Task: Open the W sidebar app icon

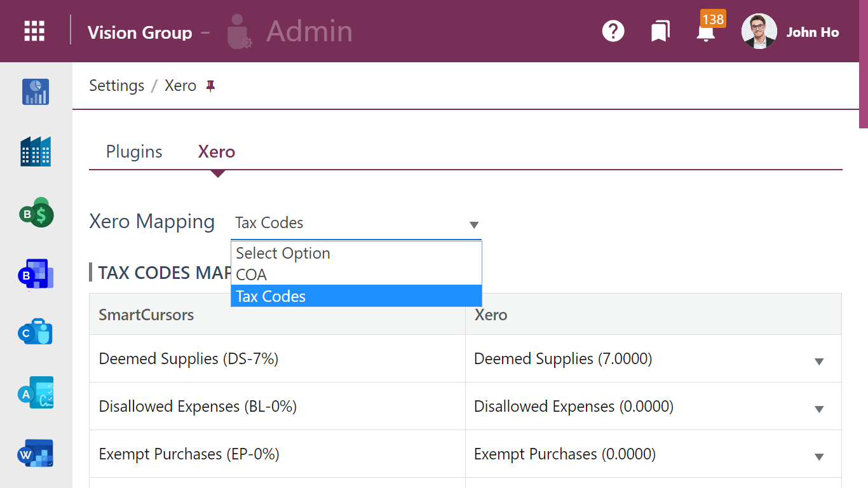Action: click(x=36, y=453)
